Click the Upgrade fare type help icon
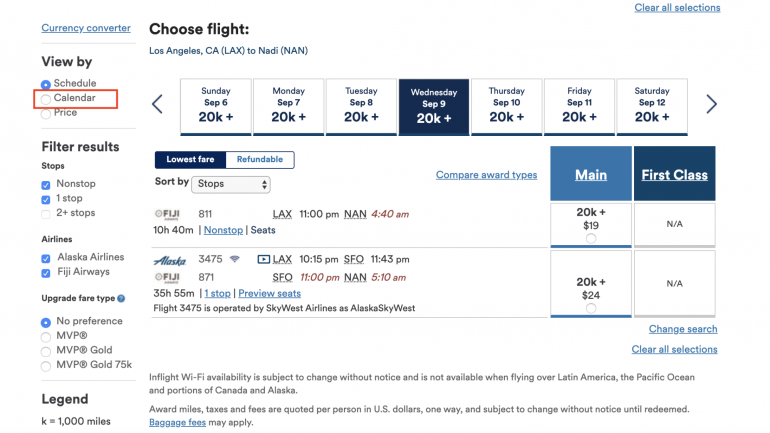Image resolution: width=770 pixels, height=433 pixels. (122, 298)
